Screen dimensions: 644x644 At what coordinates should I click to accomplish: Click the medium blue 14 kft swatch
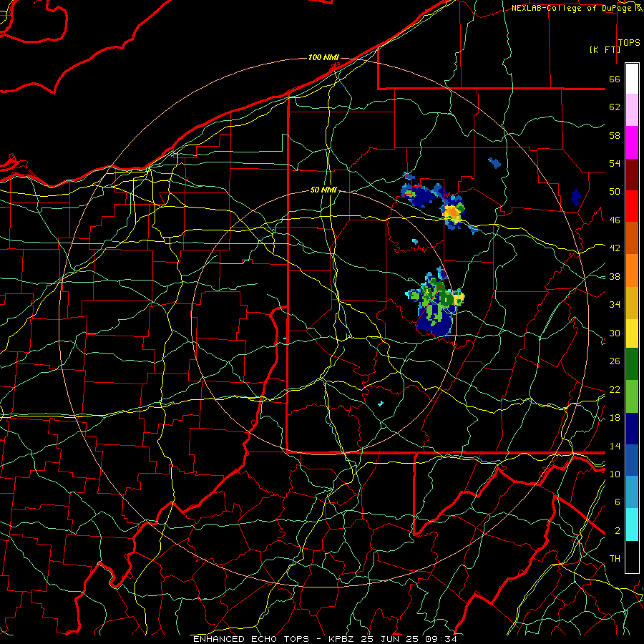pyautogui.click(x=632, y=460)
